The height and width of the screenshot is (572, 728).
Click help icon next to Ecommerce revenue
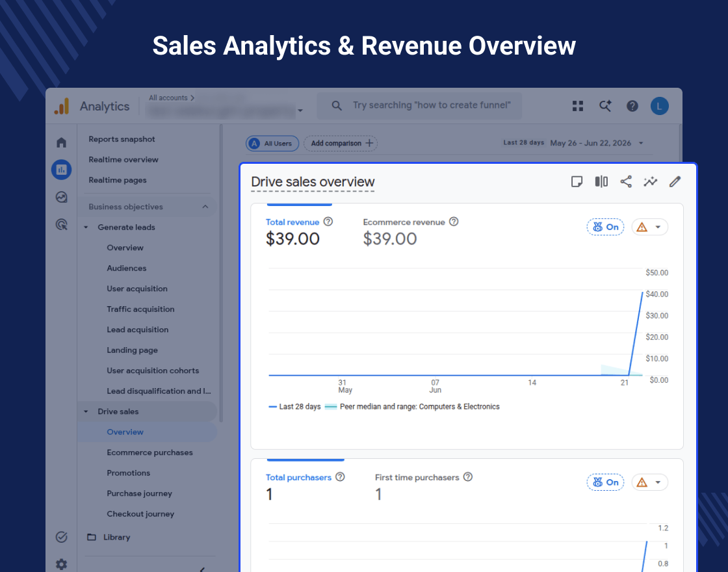point(454,222)
